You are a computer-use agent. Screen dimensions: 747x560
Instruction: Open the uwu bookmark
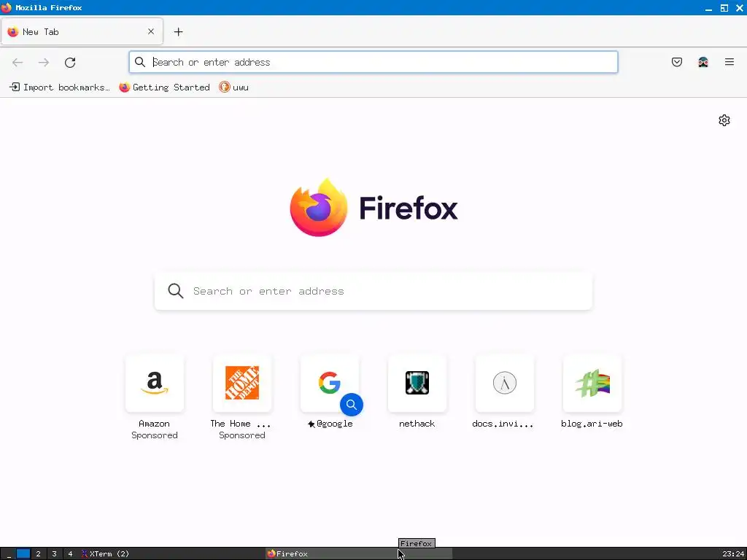pyautogui.click(x=234, y=87)
